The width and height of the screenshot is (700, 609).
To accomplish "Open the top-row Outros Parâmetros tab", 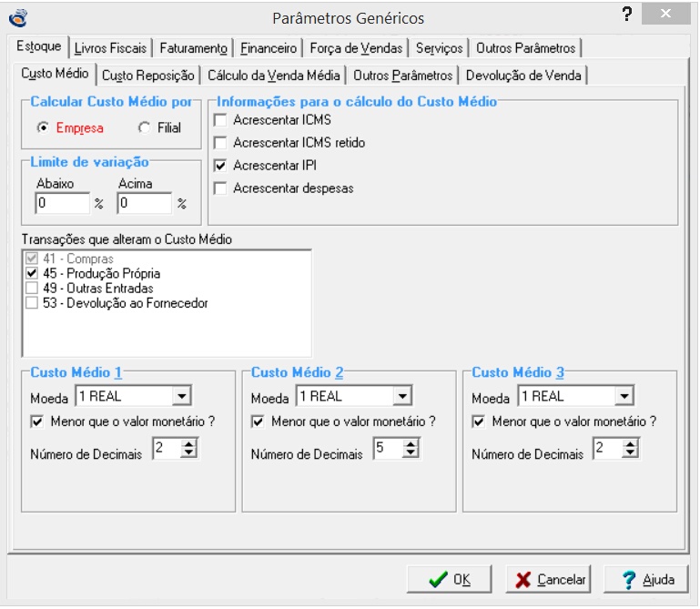I will 526,48.
